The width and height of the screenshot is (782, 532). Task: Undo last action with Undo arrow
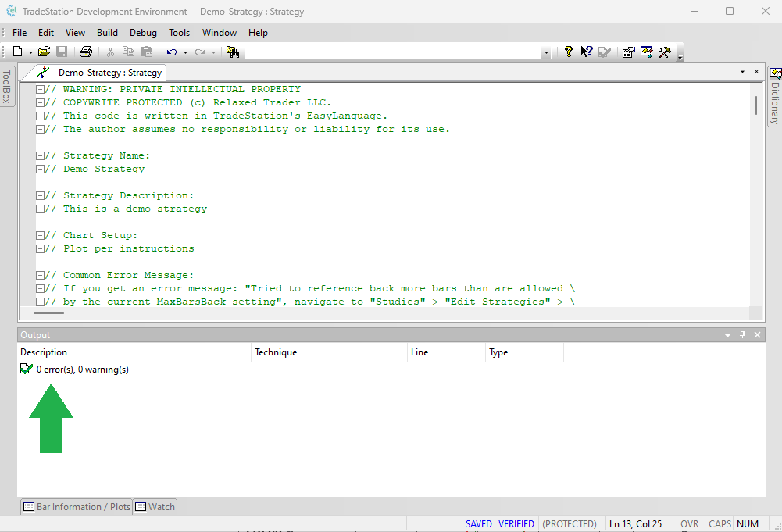(172, 52)
